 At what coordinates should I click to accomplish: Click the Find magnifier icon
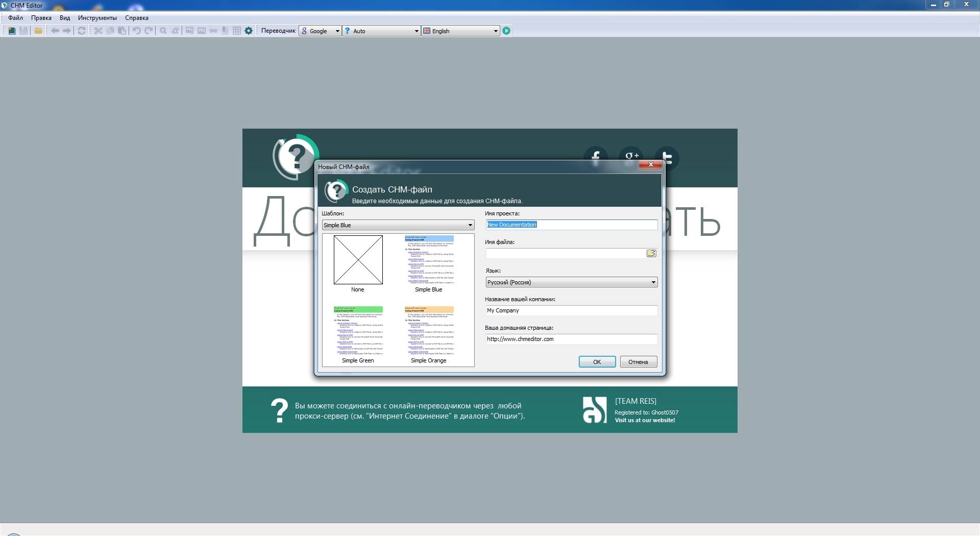[x=163, y=31]
